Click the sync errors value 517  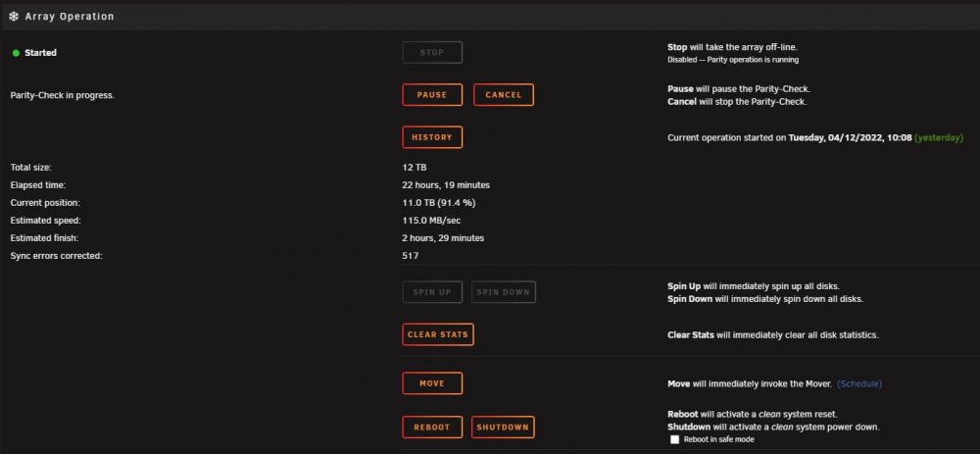click(x=411, y=255)
